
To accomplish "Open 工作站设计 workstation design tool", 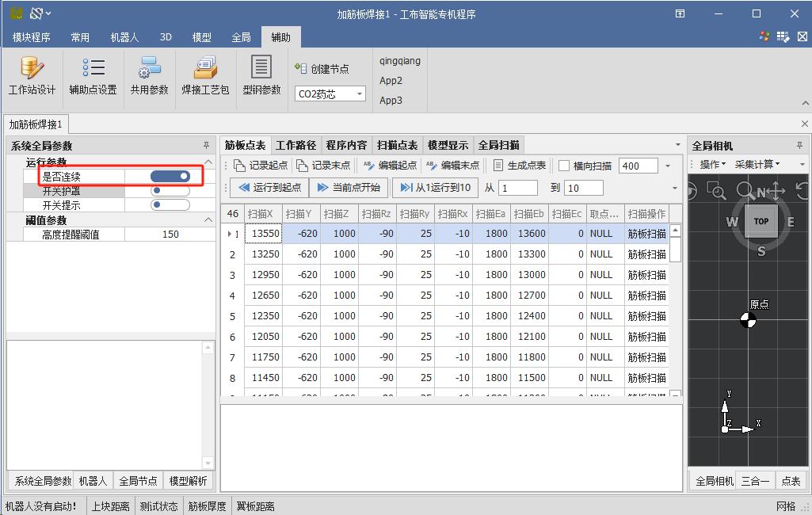I will 32,75.
